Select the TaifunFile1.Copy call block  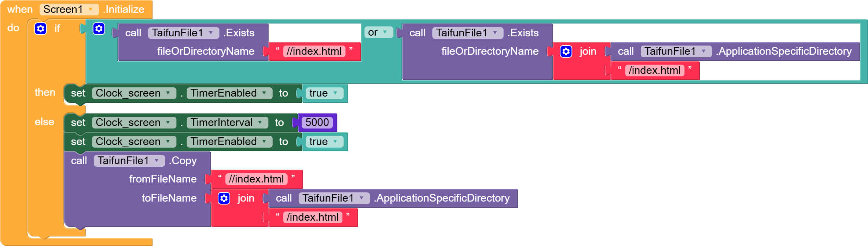pyautogui.click(x=79, y=161)
